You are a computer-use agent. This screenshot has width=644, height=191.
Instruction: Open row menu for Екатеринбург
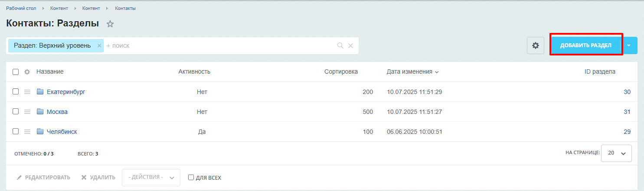click(27, 92)
